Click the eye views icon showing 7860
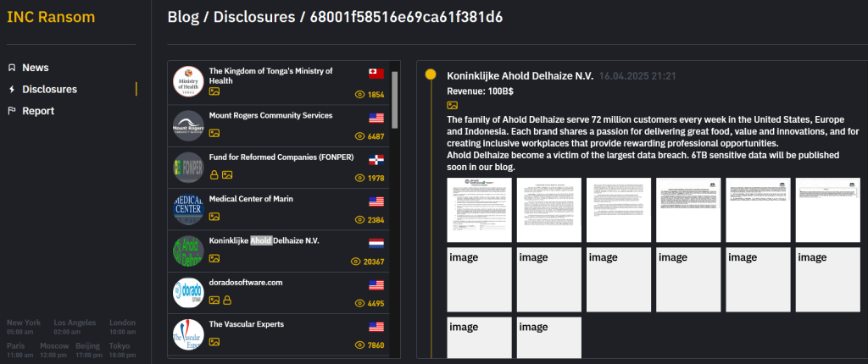 359,345
